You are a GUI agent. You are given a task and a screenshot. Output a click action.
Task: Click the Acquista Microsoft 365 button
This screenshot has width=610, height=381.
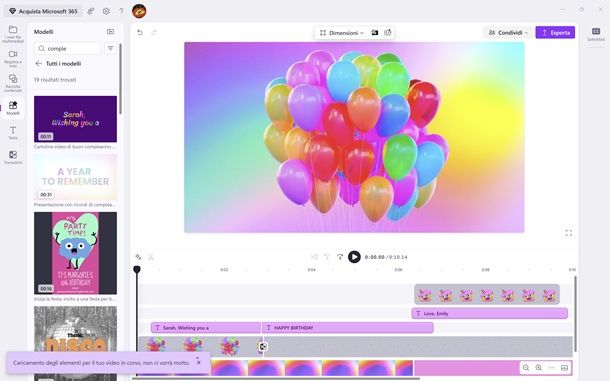43,11
